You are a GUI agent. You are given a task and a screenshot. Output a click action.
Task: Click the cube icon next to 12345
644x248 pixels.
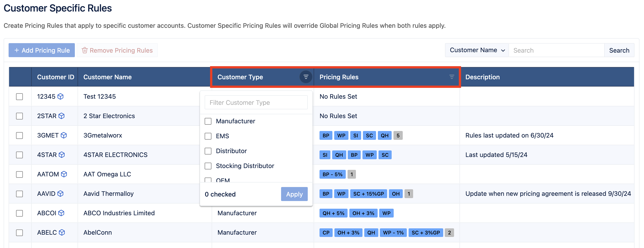coord(61,96)
